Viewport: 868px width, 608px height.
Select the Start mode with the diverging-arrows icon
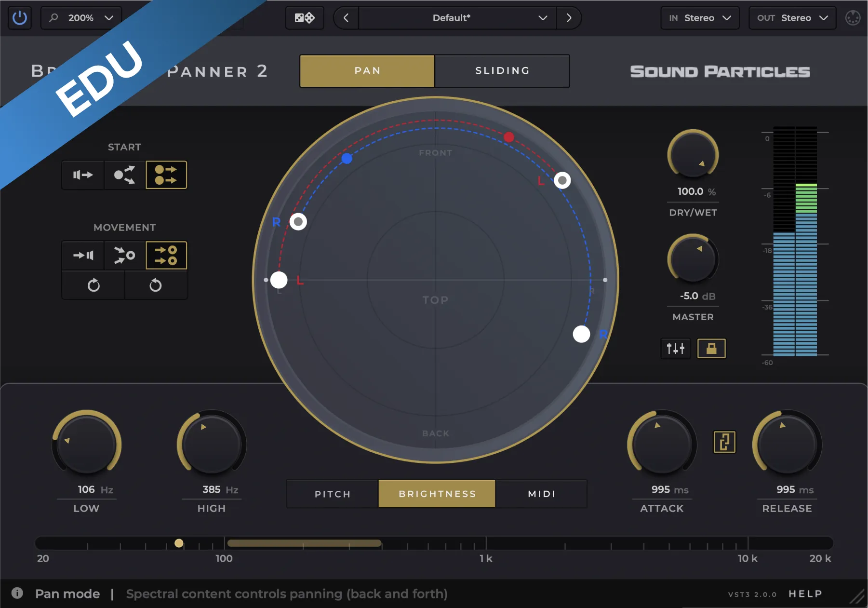click(124, 175)
